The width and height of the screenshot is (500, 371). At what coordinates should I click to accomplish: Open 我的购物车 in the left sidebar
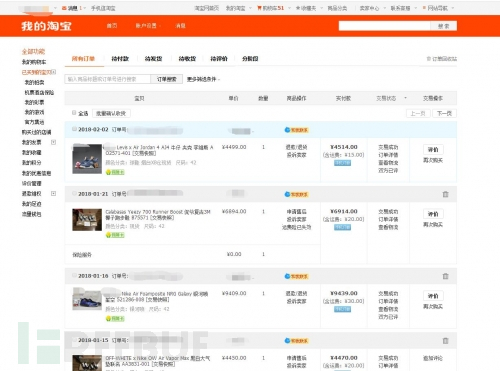pyautogui.click(x=34, y=62)
